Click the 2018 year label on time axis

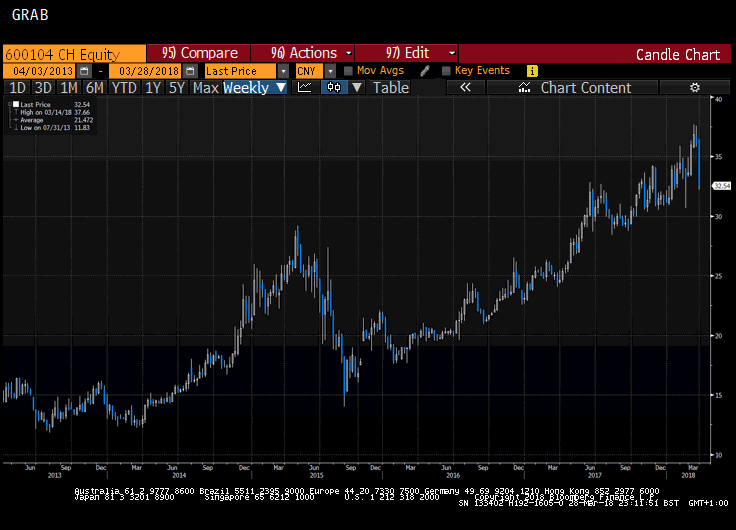[x=688, y=475]
